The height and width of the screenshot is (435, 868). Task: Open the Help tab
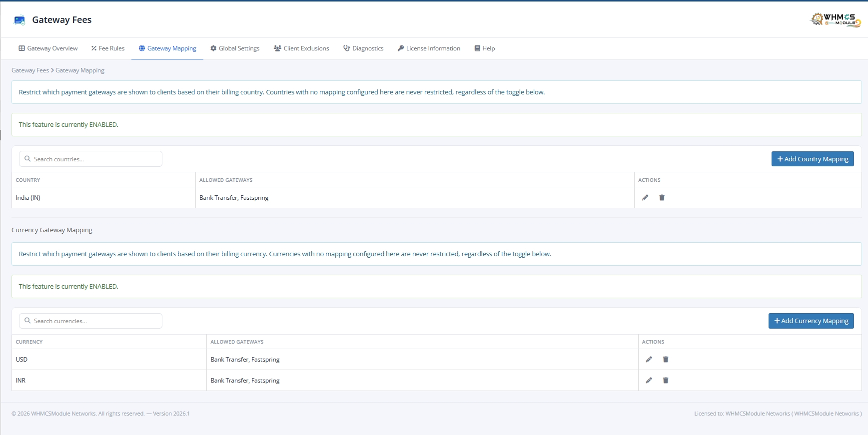click(x=485, y=48)
